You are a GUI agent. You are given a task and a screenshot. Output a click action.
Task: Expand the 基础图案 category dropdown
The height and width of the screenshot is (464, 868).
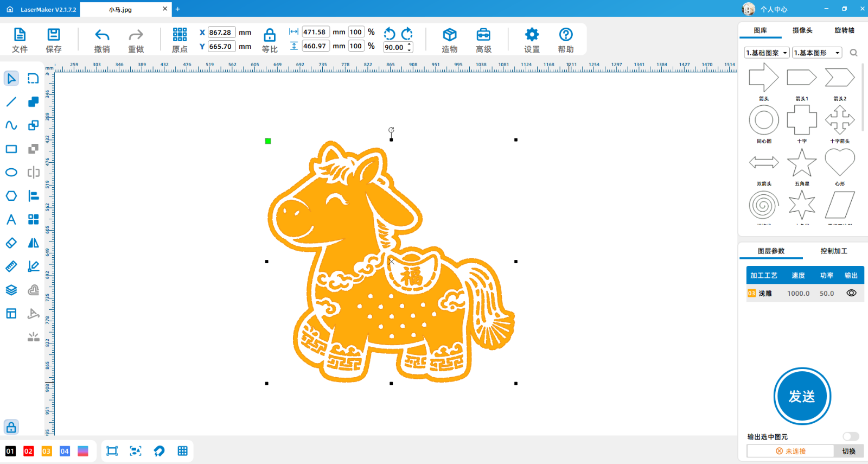[767, 53]
